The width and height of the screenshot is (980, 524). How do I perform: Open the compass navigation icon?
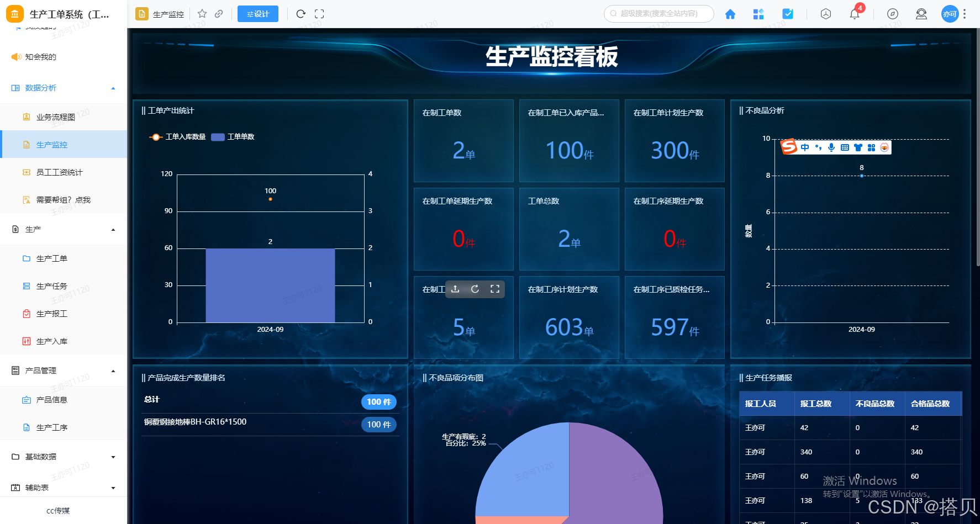coord(892,14)
